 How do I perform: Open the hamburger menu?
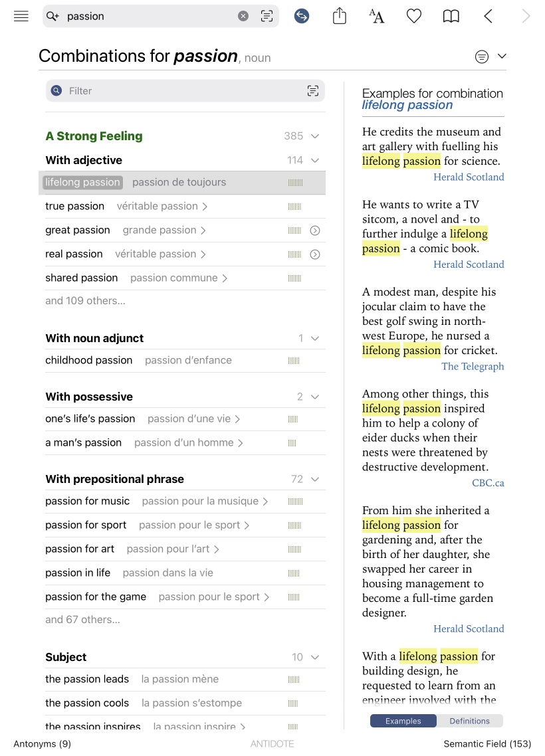pyautogui.click(x=21, y=17)
